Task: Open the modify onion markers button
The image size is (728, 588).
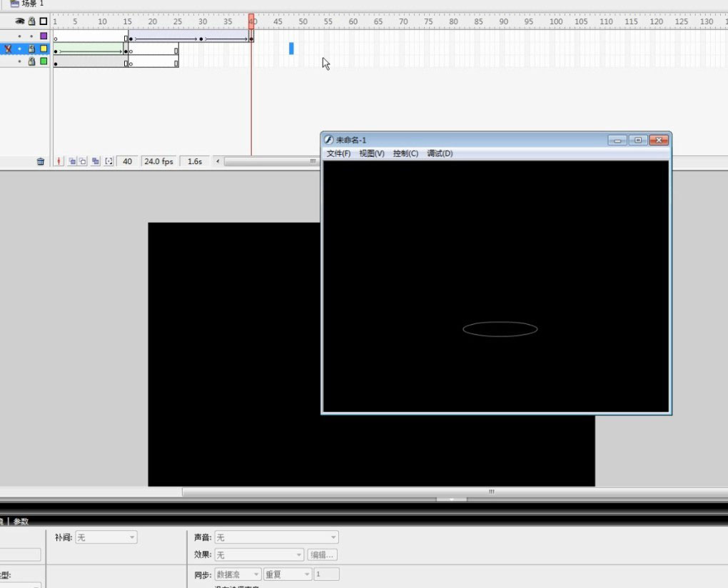Action: [108, 161]
